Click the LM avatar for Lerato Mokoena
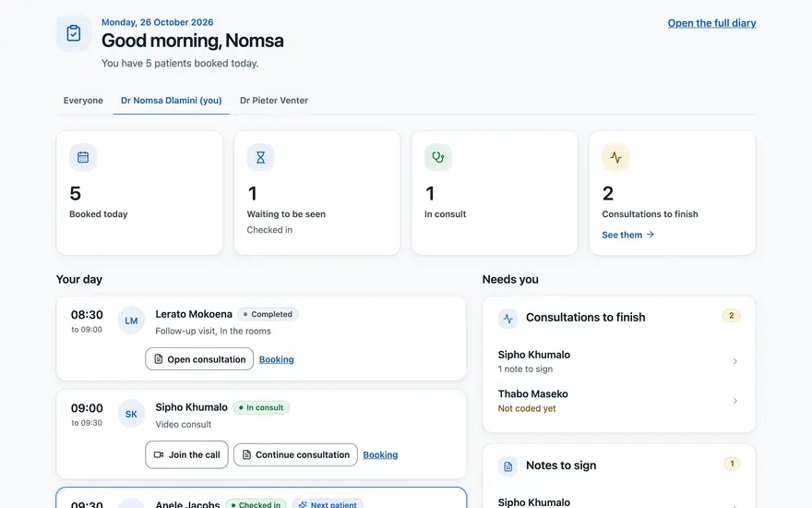Viewport: 812px width, 508px height. click(x=131, y=321)
